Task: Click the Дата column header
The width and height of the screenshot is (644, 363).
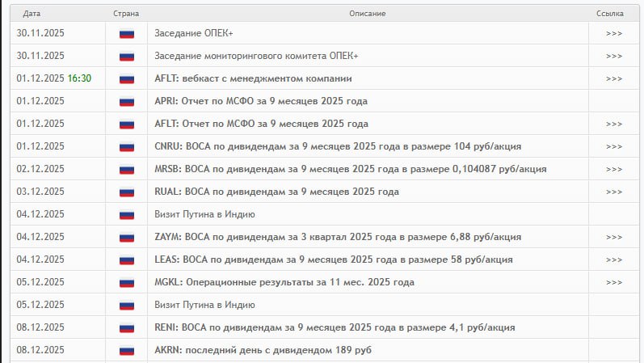Action: [32, 14]
